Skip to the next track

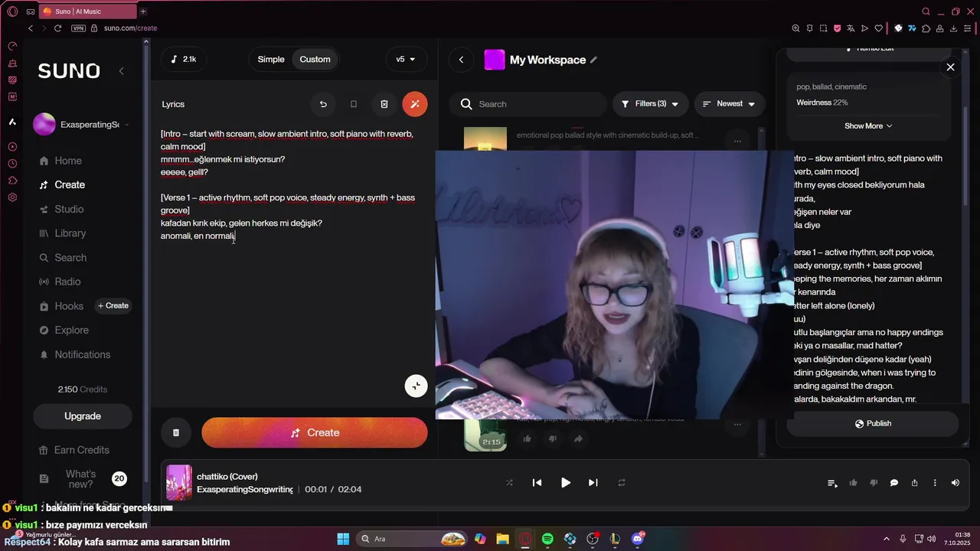[x=593, y=483]
